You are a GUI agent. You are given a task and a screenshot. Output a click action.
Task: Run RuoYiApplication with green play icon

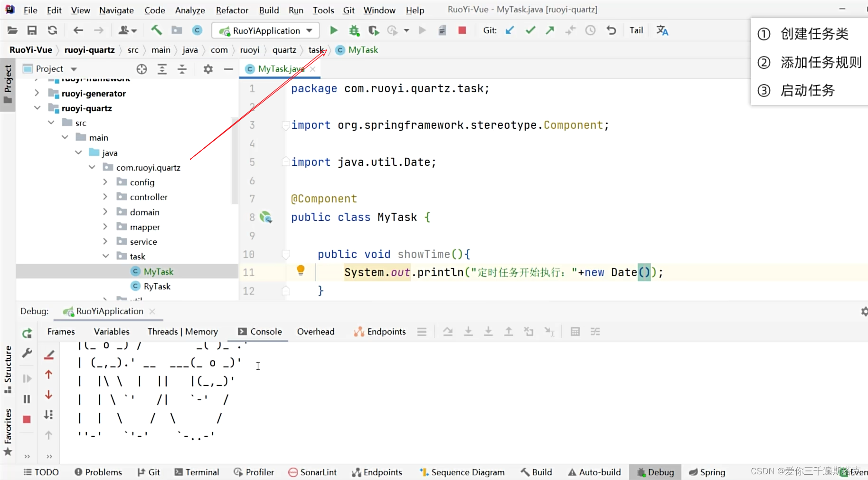[334, 30]
